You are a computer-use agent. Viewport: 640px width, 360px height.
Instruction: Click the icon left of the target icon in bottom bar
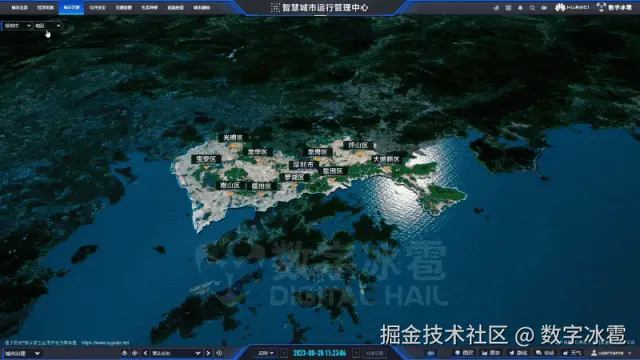124,353
